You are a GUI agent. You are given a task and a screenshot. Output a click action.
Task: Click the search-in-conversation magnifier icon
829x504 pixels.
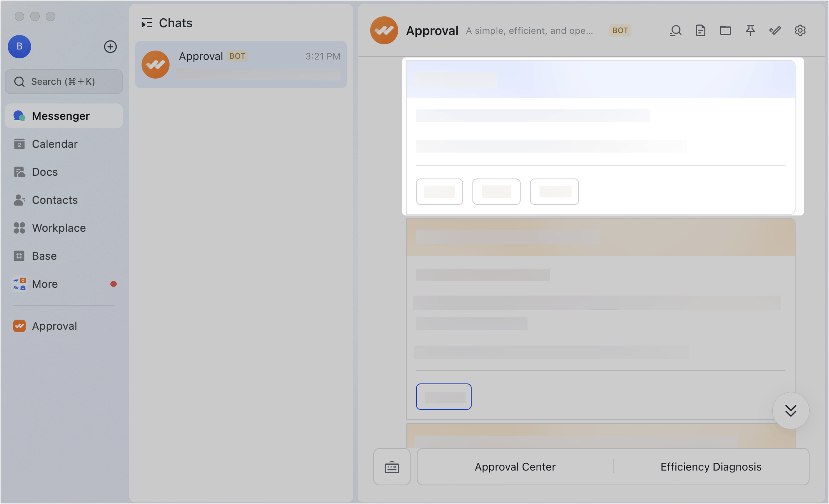(675, 30)
